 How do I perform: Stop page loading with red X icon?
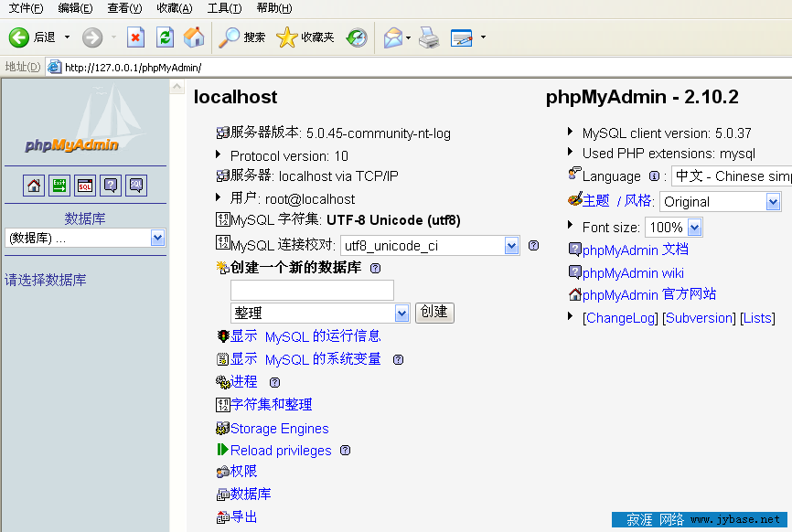135,37
